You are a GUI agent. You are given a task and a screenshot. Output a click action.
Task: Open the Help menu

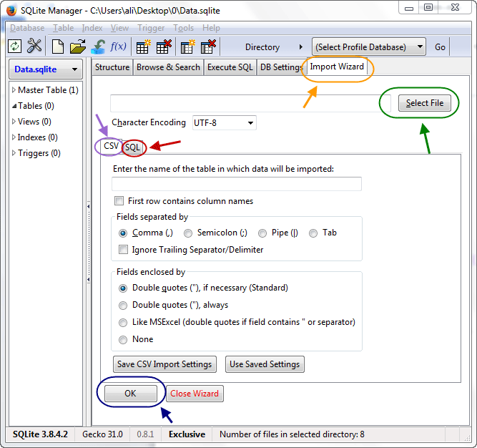(x=211, y=28)
